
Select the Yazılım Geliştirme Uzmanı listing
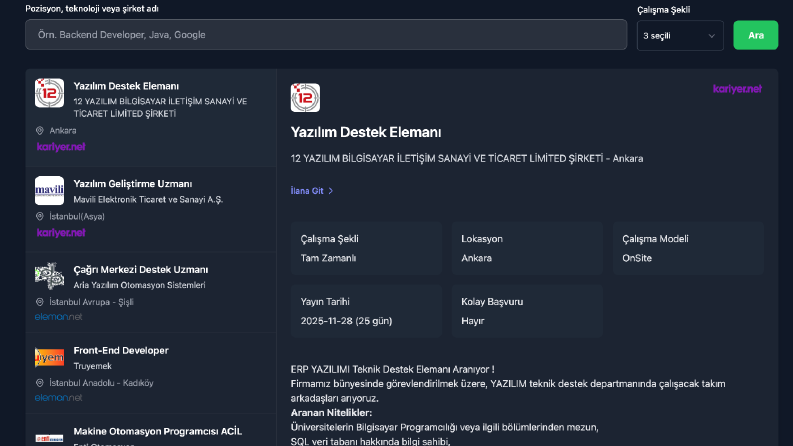(x=151, y=209)
